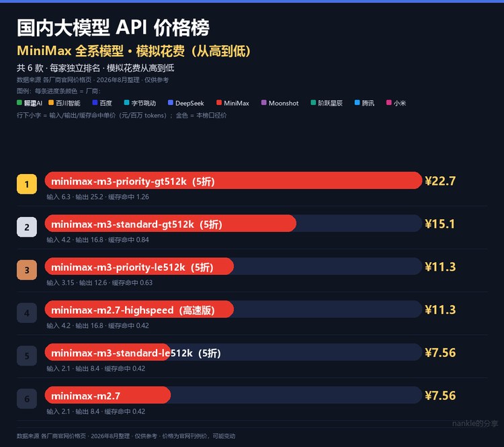Click the title '国内大模型 API 价格榜'
The image size is (504, 447).
click(113, 28)
